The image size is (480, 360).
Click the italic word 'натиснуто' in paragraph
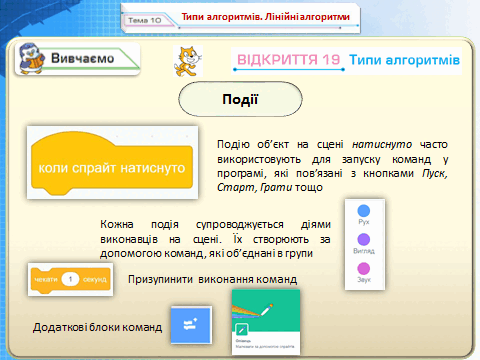point(382,144)
